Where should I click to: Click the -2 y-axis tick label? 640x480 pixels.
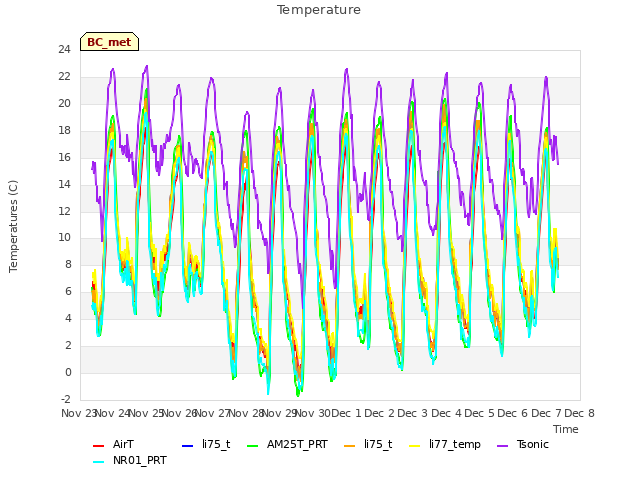65,399
